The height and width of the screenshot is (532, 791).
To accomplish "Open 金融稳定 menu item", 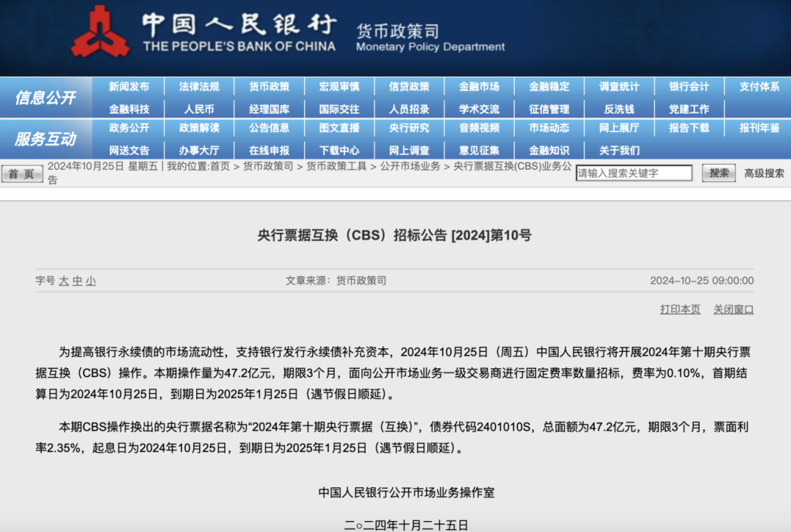I will (x=549, y=87).
